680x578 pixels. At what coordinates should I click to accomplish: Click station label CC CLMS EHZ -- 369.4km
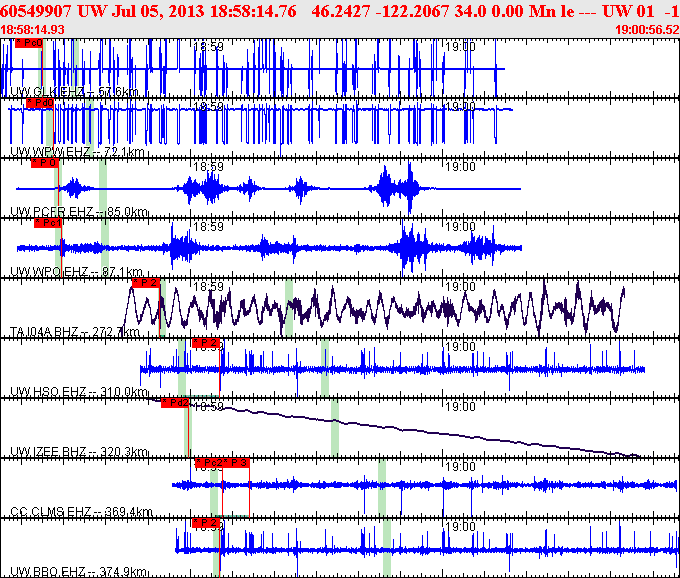(81, 512)
